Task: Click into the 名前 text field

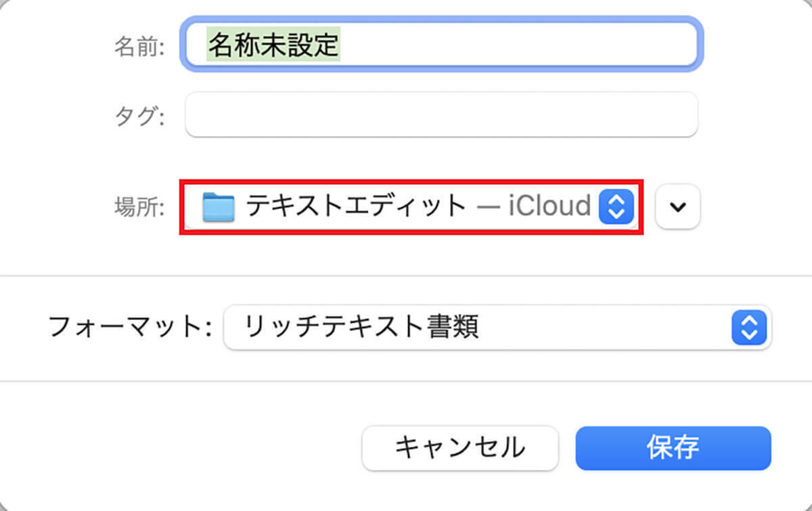Action: coord(440,45)
